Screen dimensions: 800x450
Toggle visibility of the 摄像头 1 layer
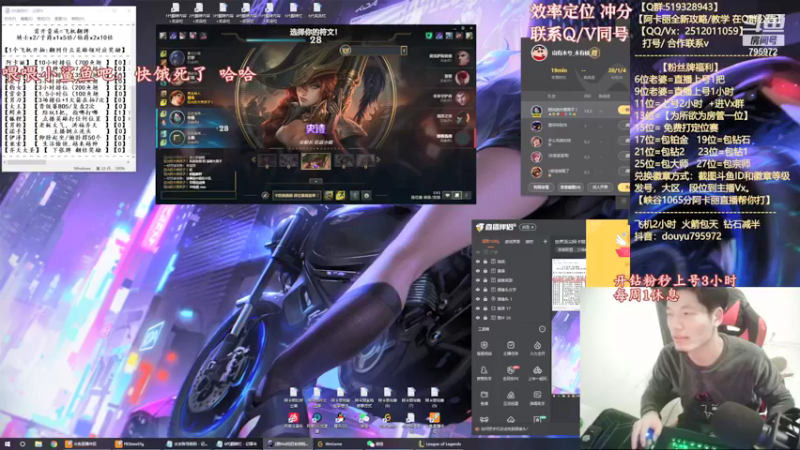click(478, 299)
